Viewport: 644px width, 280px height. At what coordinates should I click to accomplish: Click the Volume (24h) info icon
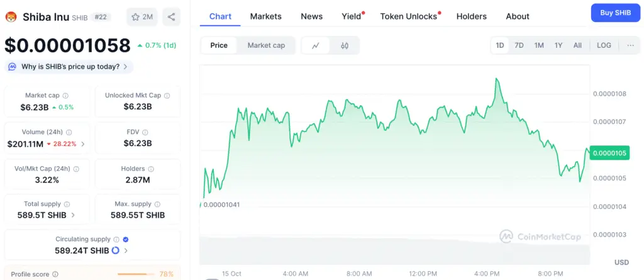[x=69, y=132]
